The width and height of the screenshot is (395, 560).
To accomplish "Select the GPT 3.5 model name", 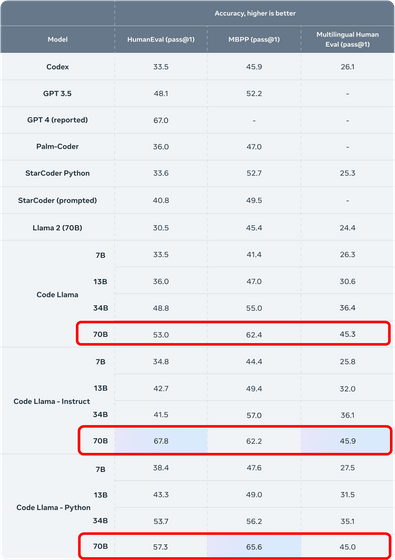I will (x=58, y=94).
